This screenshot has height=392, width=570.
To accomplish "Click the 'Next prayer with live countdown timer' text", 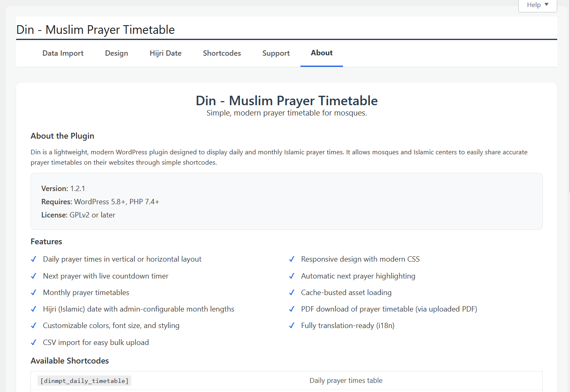I will click(106, 276).
